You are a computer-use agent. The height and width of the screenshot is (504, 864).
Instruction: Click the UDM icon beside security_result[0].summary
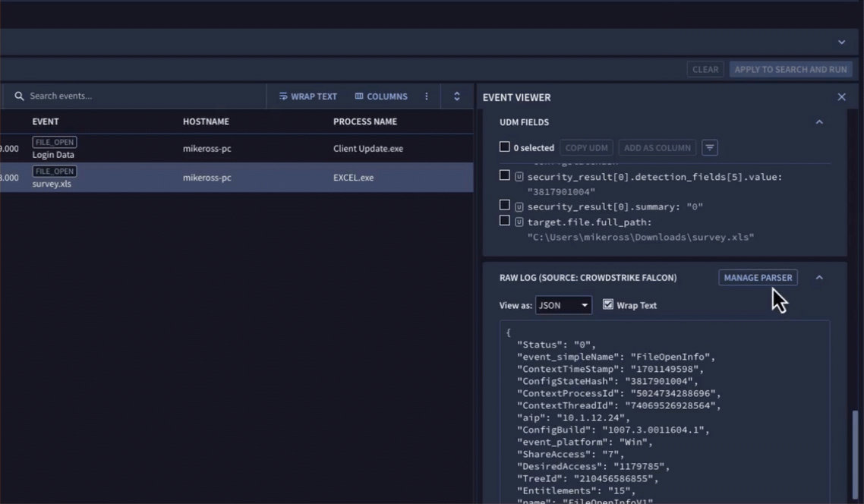(x=519, y=206)
